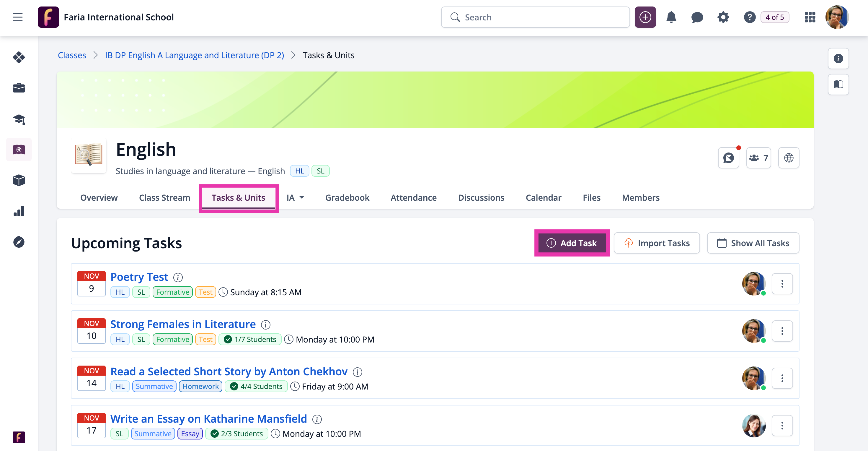
Task: Open the three-dot menu for Poetry Test
Action: click(x=782, y=284)
